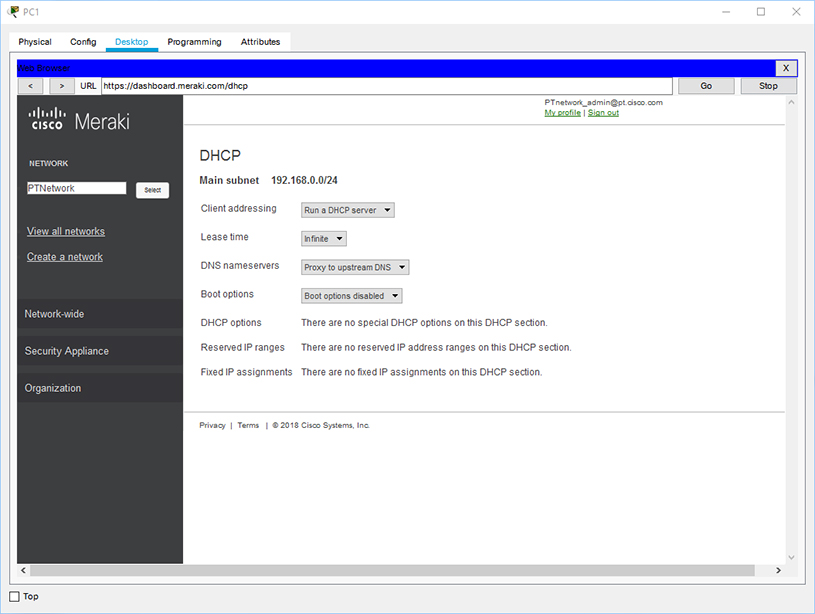Screen dimensions: 815x614
Task: Open the Terms footer link
Action: coord(248,425)
